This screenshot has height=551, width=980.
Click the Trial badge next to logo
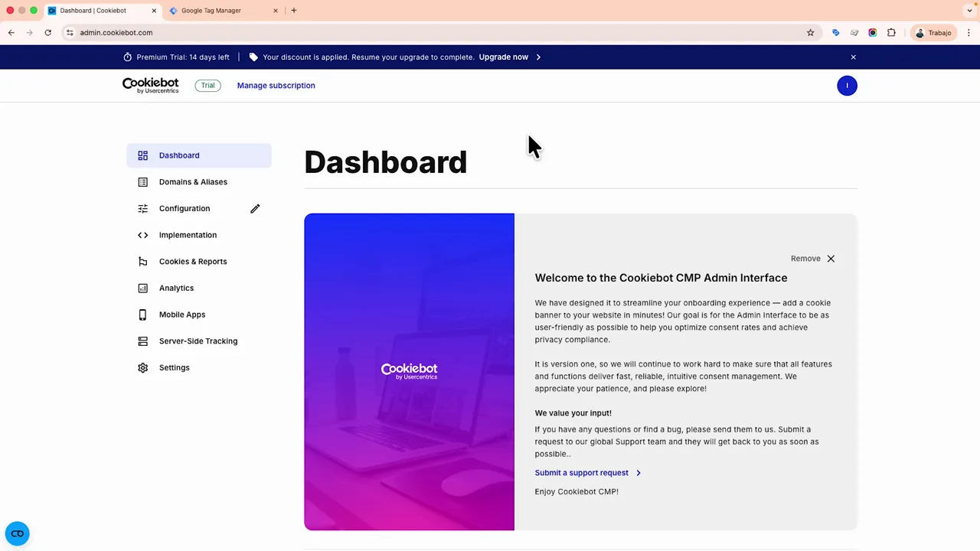[207, 86]
